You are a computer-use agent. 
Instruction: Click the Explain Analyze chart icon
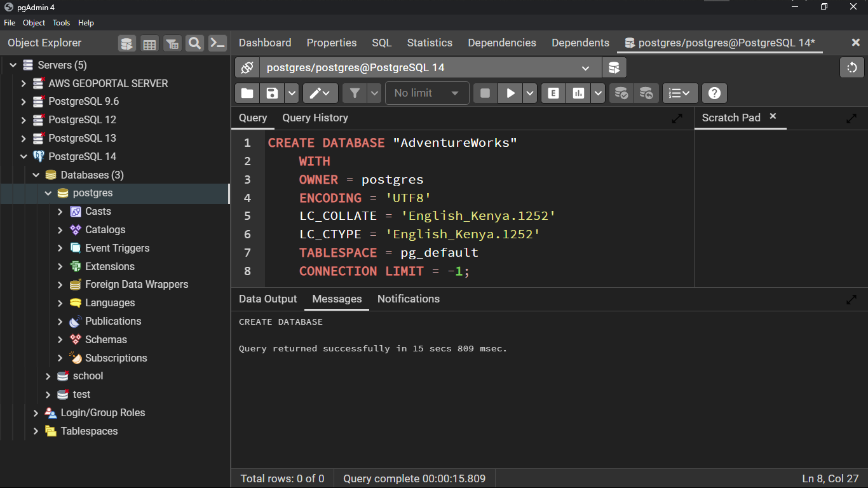click(578, 93)
